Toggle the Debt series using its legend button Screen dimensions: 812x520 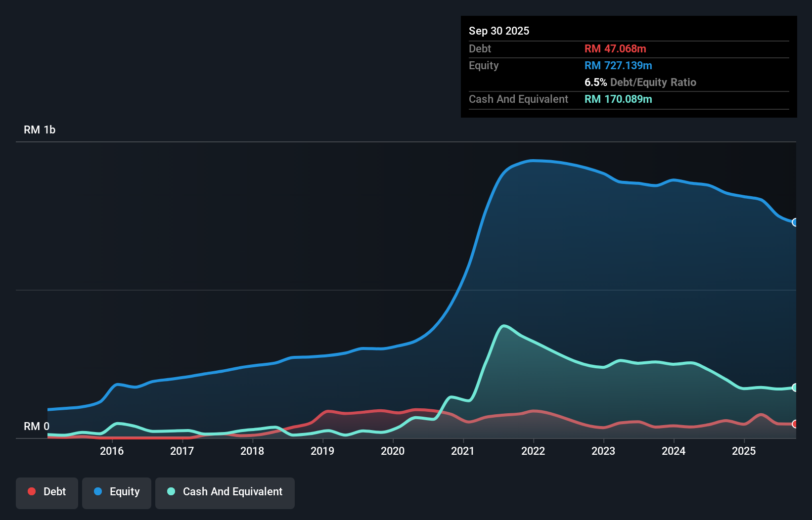[x=47, y=492]
